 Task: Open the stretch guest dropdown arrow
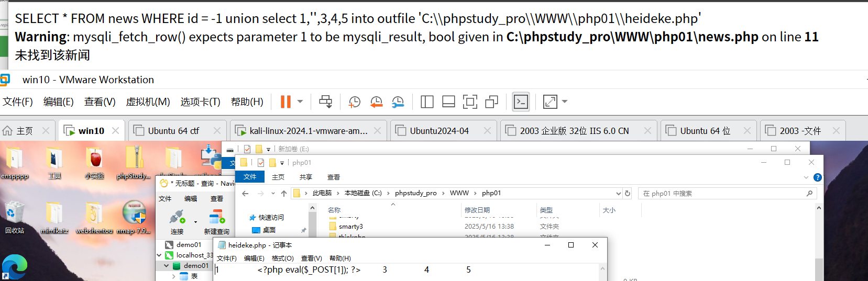pyautogui.click(x=565, y=102)
